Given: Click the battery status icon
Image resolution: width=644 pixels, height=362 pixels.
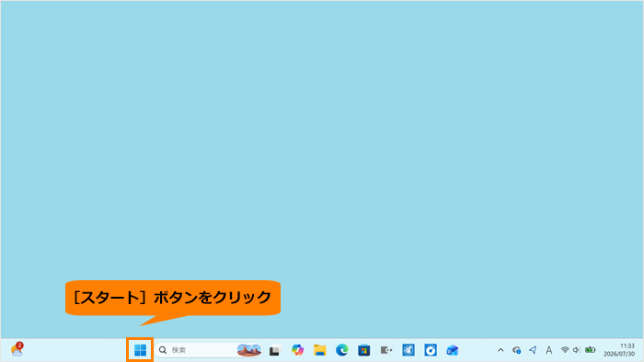Looking at the screenshot, I should (x=591, y=350).
